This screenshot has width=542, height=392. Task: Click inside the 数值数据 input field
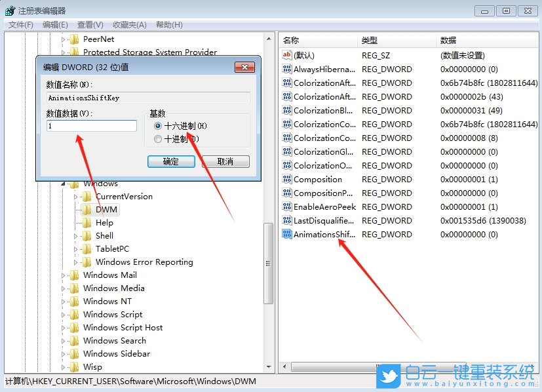pos(92,125)
